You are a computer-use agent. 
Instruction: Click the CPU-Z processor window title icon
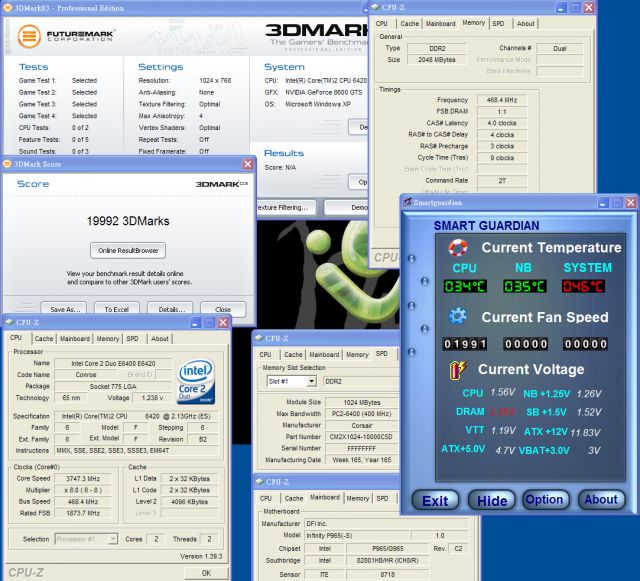(x=9, y=322)
